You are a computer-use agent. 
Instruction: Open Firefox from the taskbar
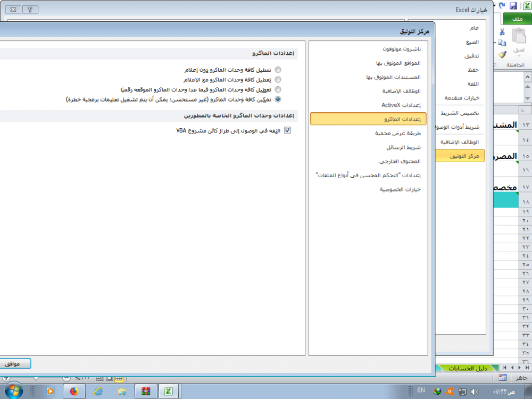coord(74,392)
